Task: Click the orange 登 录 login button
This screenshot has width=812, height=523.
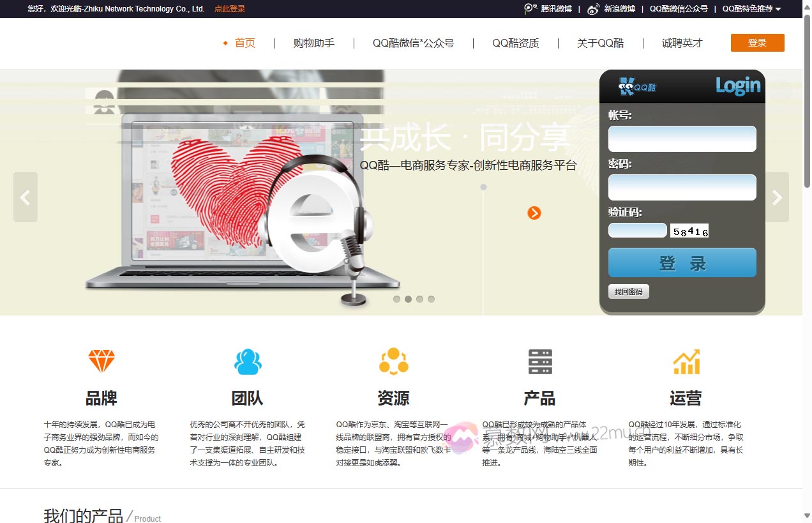Action: click(x=758, y=43)
